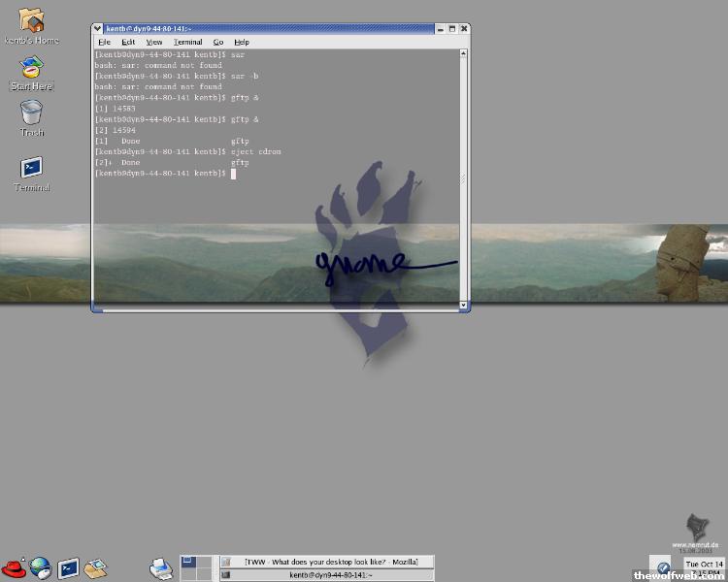The height and width of the screenshot is (582, 728).
Task: Open the print manager icon
Action: pos(160,567)
